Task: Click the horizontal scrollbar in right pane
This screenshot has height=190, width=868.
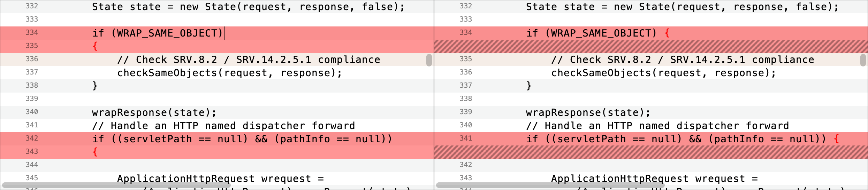Action: [x=550, y=185]
